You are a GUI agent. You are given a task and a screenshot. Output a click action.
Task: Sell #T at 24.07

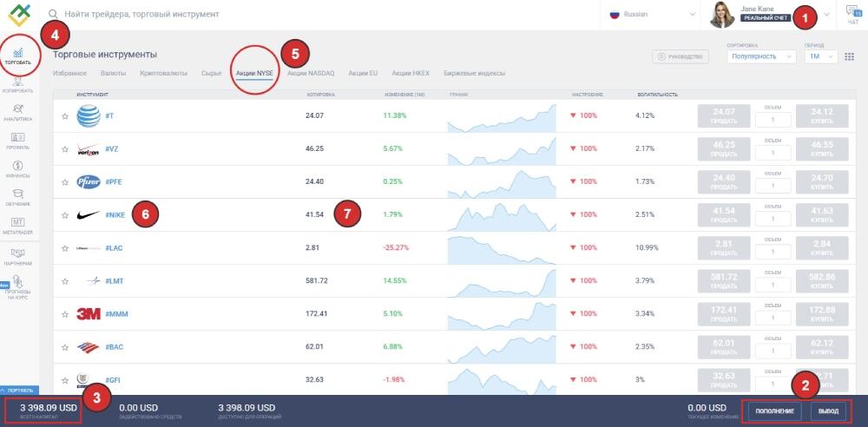click(724, 115)
